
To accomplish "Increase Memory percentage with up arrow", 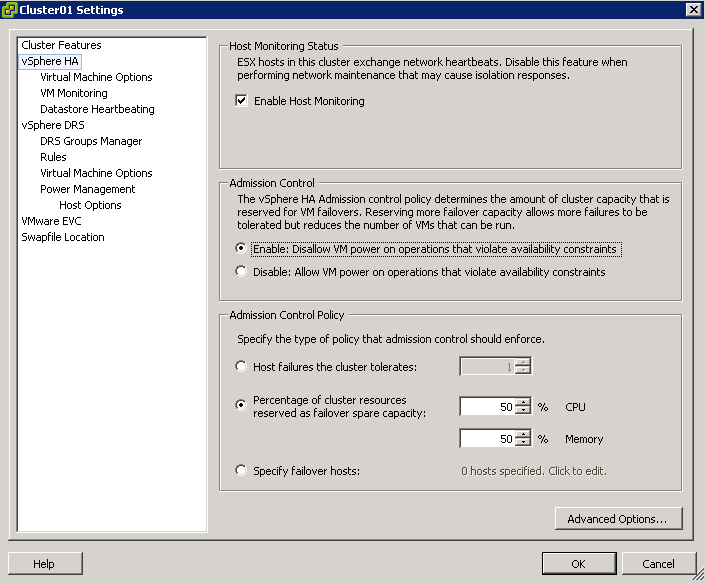I will pos(523,434).
